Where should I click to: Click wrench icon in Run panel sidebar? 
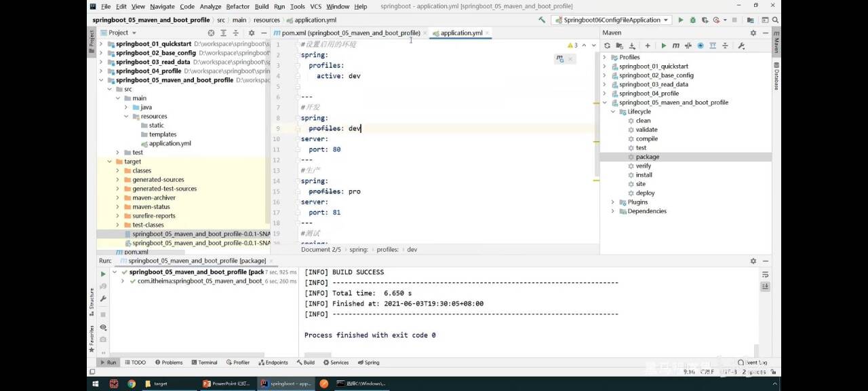[x=103, y=299]
